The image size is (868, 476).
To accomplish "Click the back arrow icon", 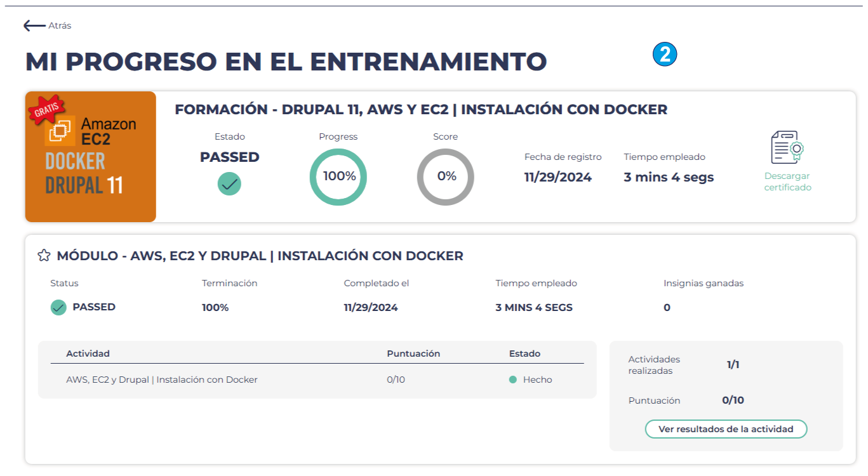I will click(34, 25).
